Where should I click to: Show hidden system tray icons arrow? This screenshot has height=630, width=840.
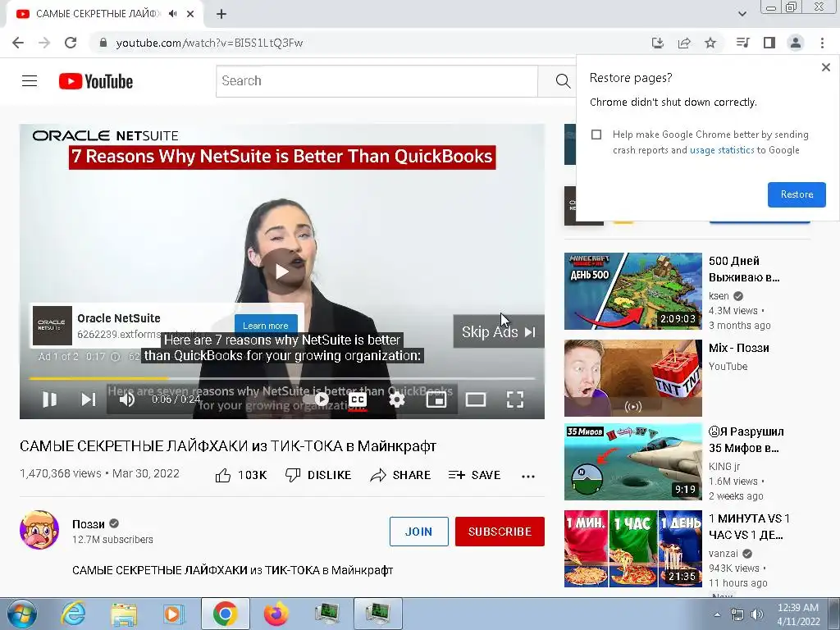717,614
